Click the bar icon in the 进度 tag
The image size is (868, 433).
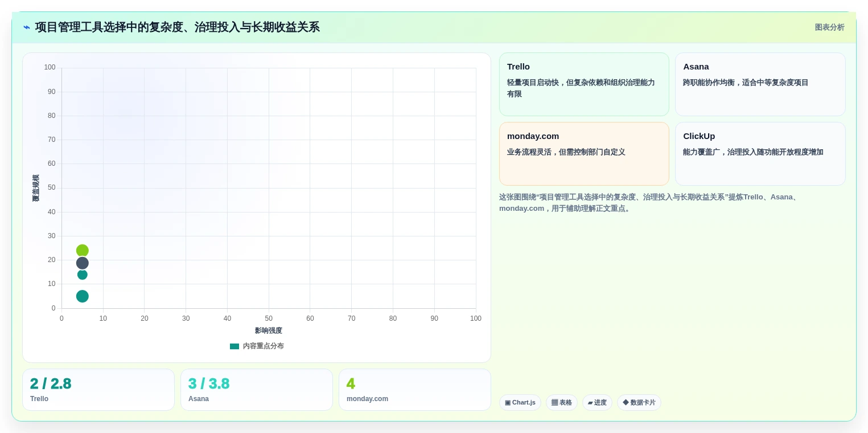[590, 403]
